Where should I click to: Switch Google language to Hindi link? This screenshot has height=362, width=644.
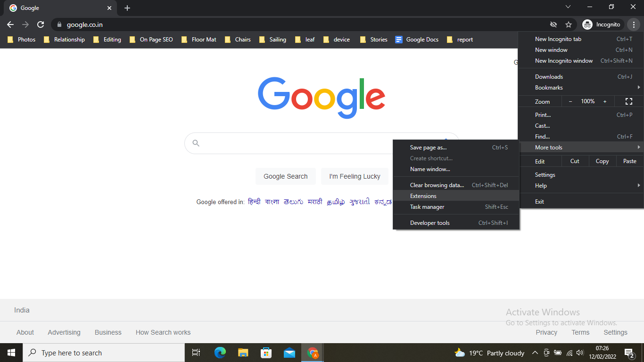click(x=254, y=202)
